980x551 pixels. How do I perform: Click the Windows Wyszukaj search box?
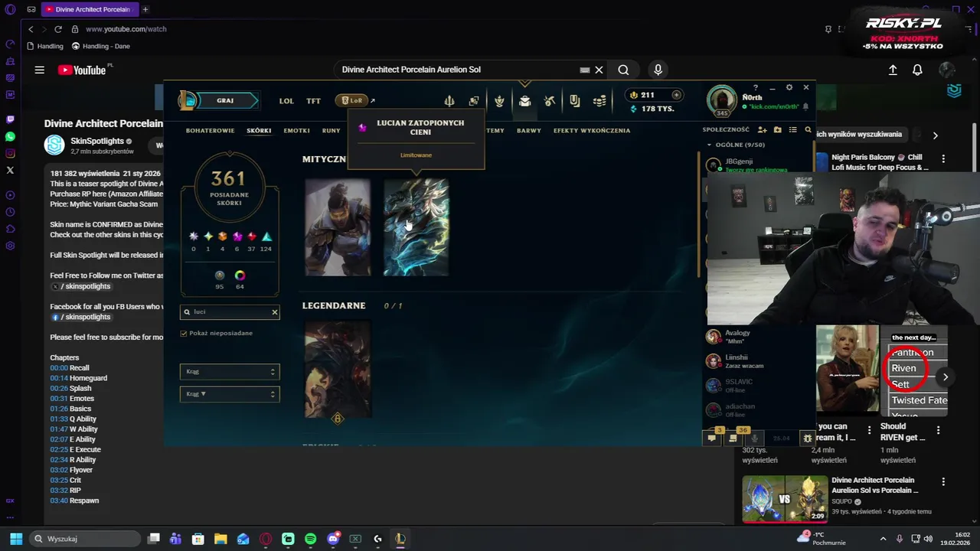(84, 539)
